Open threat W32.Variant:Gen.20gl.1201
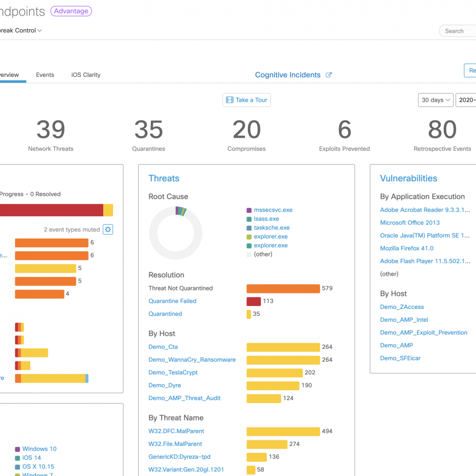The height and width of the screenshot is (476, 476). tap(186, 470)
